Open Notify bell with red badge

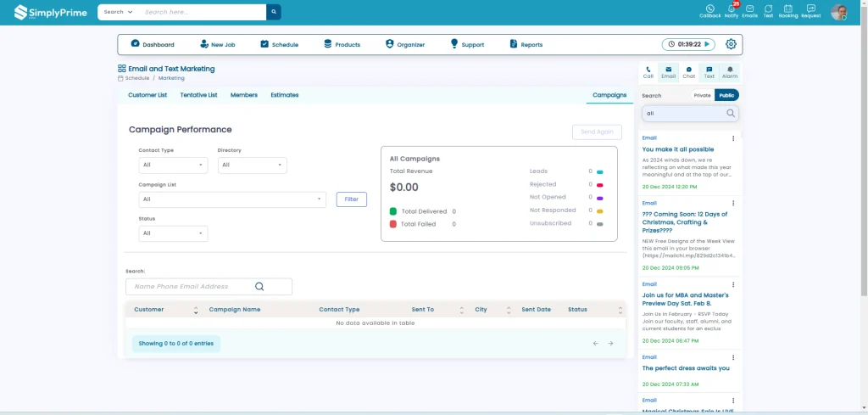pos(732,11)
